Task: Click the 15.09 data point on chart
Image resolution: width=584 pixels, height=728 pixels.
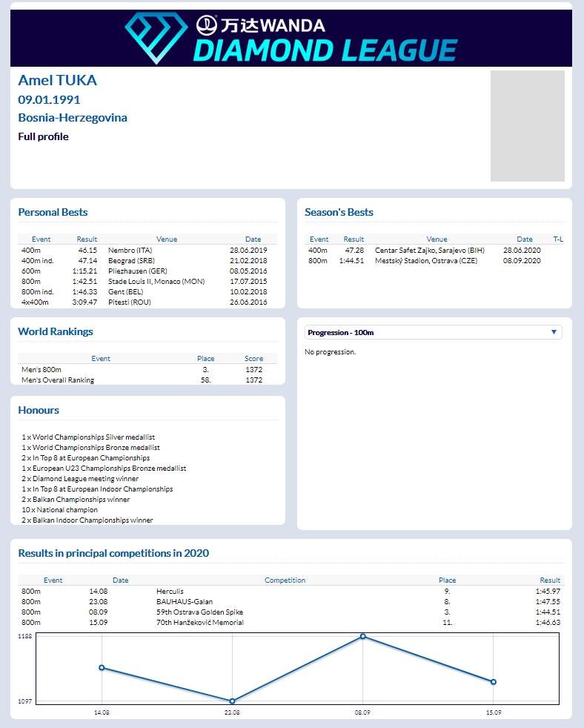Action: pyautogui.click(x=493, y=681)
